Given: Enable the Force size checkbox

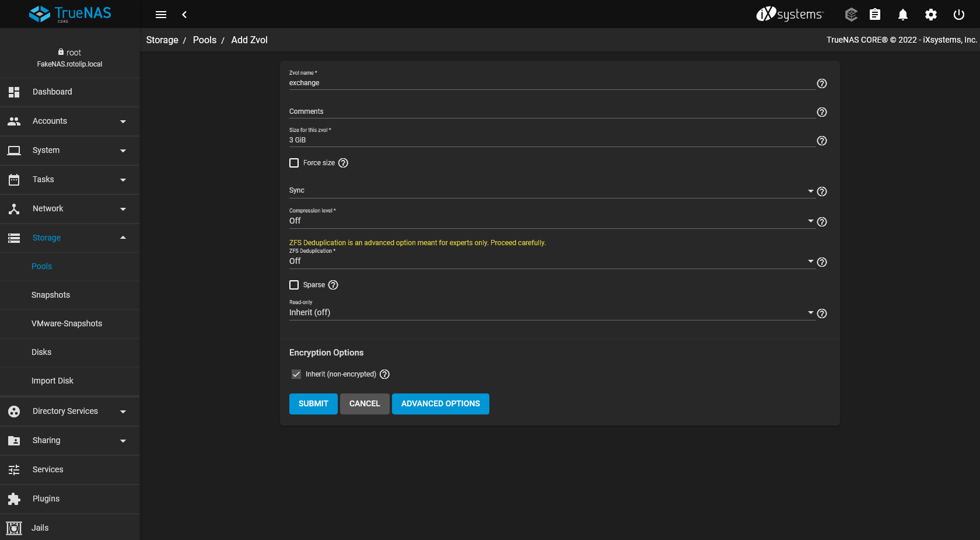Looking at the screenshot, I should (x=294, y=163).
